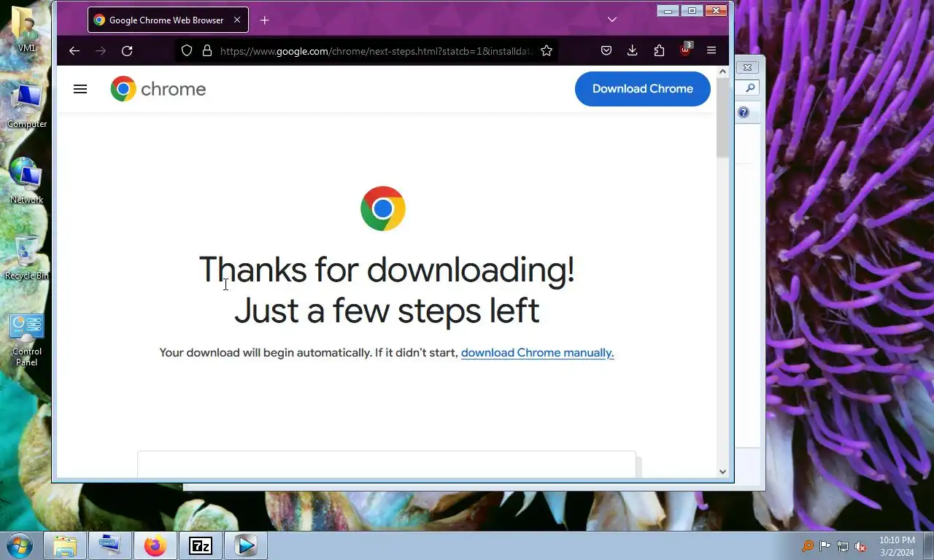Screen dimensions: 934x560
Task: Save page to Pocket
Action: point(606,50)
